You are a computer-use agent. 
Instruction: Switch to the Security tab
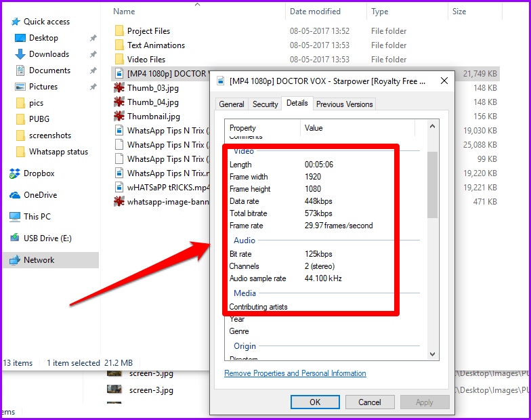coord(265,104)
